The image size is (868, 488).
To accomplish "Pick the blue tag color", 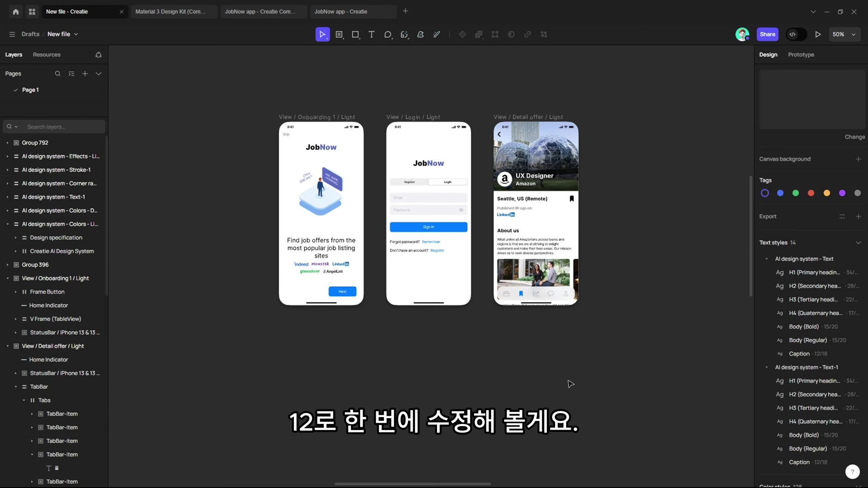I will pos(780,193).
